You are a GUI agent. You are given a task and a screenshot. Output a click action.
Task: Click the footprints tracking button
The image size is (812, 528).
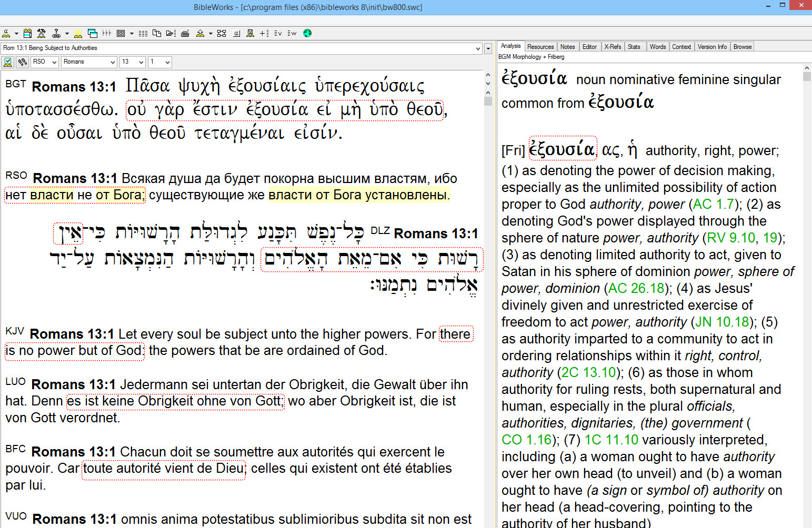tap(22, 62)
